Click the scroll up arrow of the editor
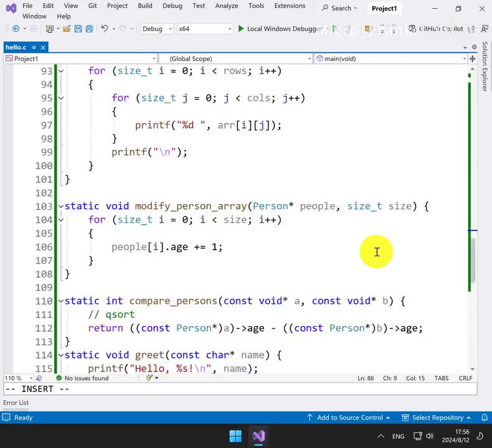 [x=473, y=68]
